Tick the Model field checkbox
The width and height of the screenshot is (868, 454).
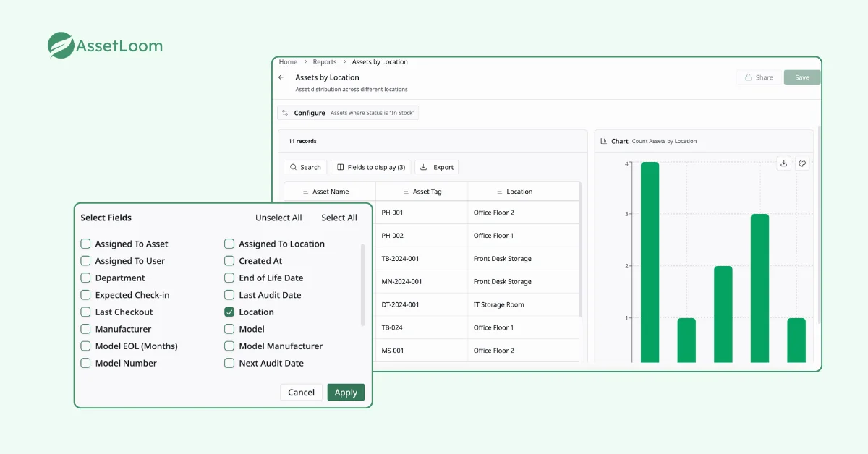(x=229, y=329)
